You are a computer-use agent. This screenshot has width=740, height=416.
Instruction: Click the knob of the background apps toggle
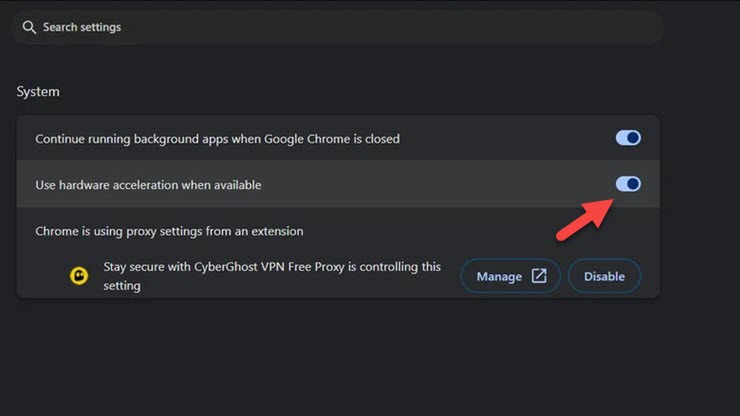pyautogui.click(x=633, y=138)
